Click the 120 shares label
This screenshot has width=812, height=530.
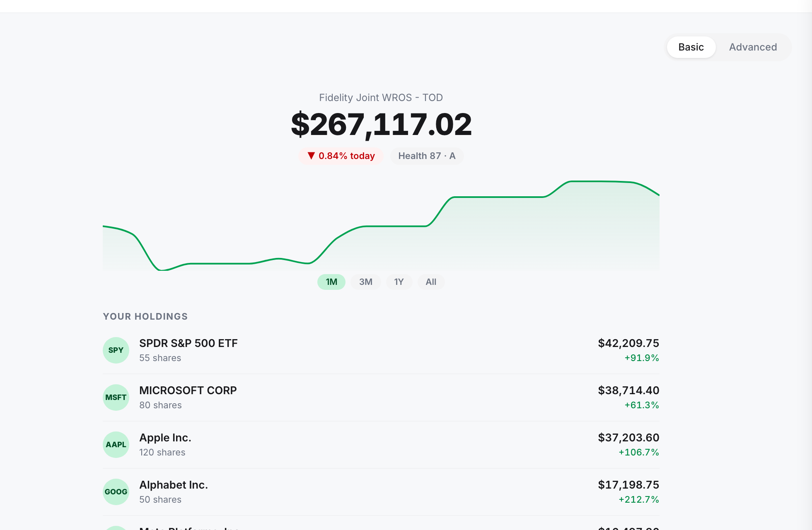click(x=162, y=453)
